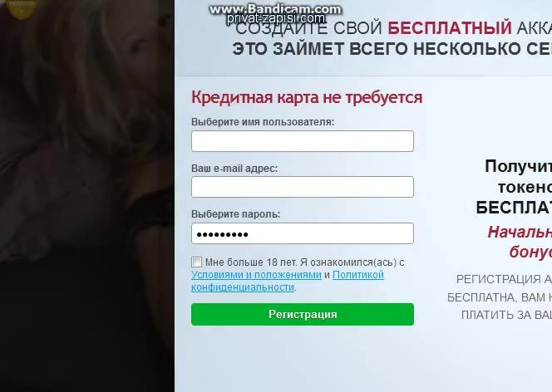
Task: Click the Ваш e-mail адрес label
Action: click(234, 169)
